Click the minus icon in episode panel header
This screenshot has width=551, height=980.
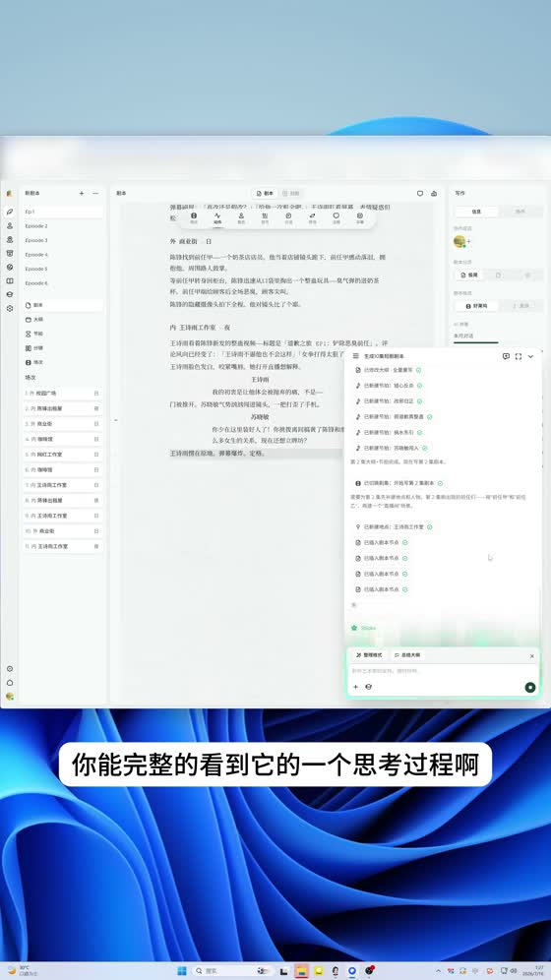(95, 194)
